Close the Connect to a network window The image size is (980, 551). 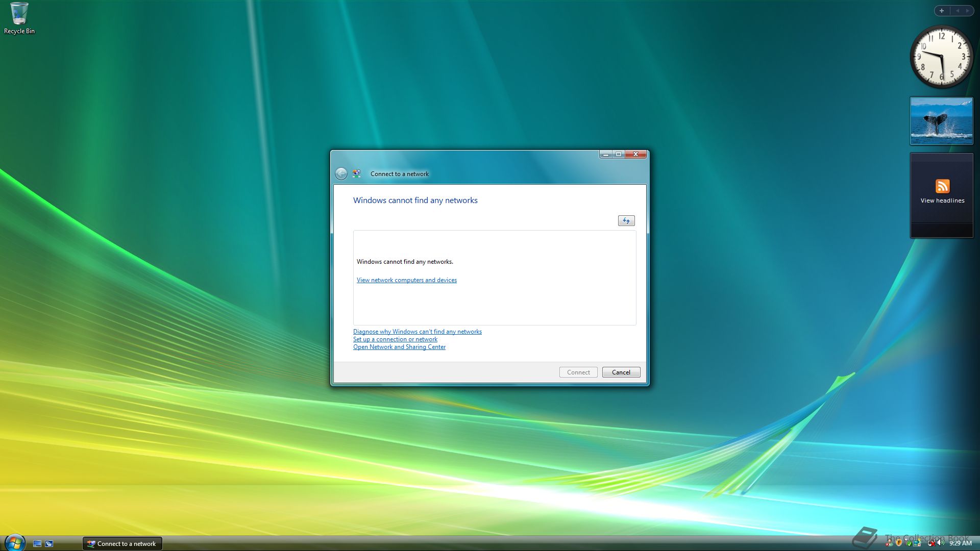click(636, 154)
